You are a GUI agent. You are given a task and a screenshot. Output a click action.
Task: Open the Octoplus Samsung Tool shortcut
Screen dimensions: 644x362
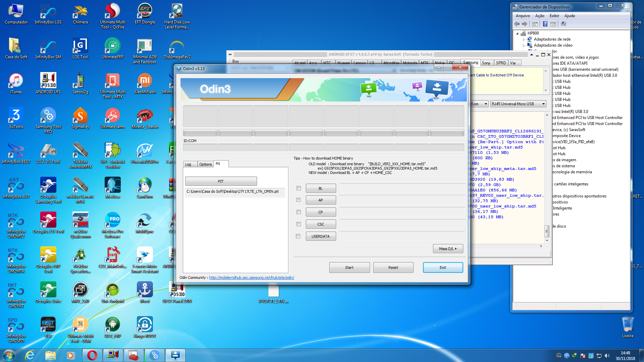[x=48, y=190]
